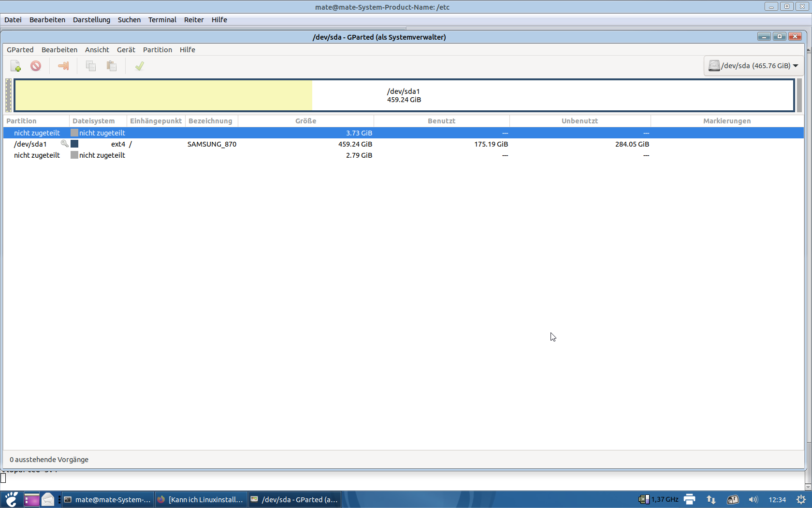
Task: Click the gray swatch in the 2.79 GiB row
Action: tap(74, 155)
